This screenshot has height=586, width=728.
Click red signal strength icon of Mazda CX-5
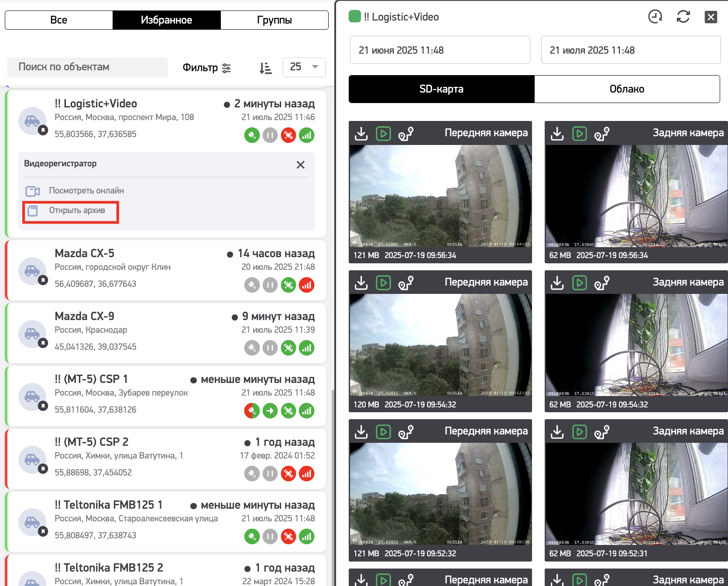tap(307, 285)
